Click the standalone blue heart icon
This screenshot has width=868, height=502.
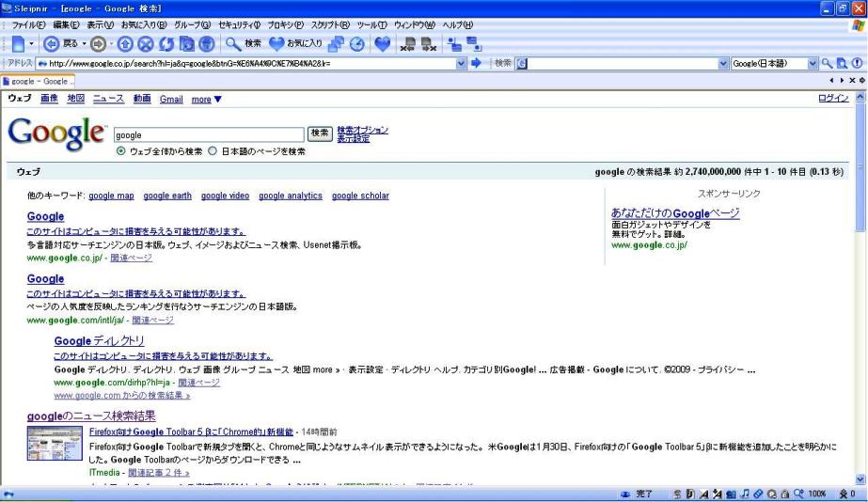click(x=383, y=44)
